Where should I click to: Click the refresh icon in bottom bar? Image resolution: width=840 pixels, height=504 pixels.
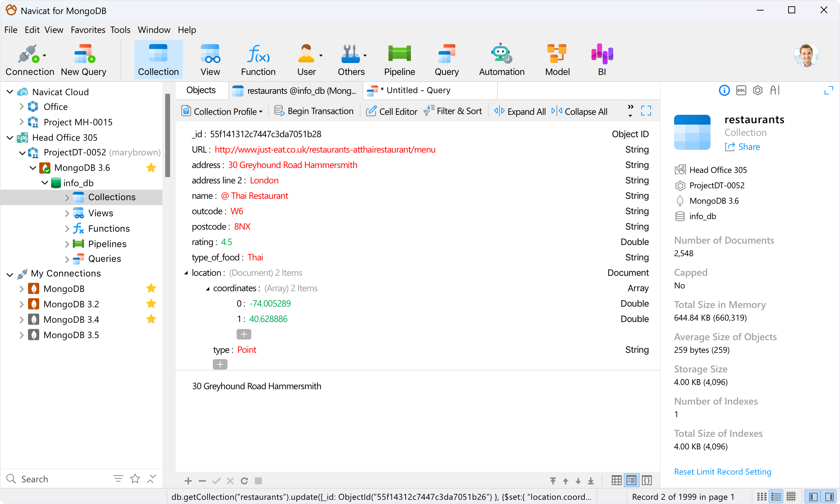click(244, 481)
